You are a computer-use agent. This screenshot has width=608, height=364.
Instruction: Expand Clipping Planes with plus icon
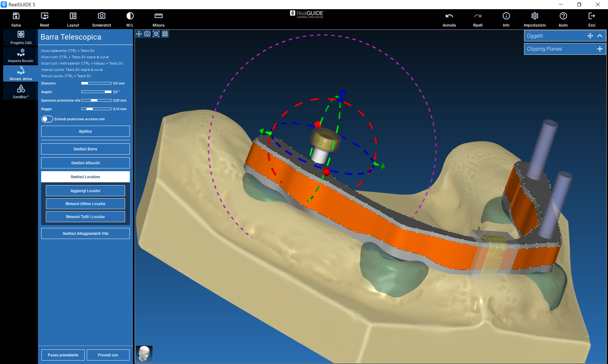600,49
